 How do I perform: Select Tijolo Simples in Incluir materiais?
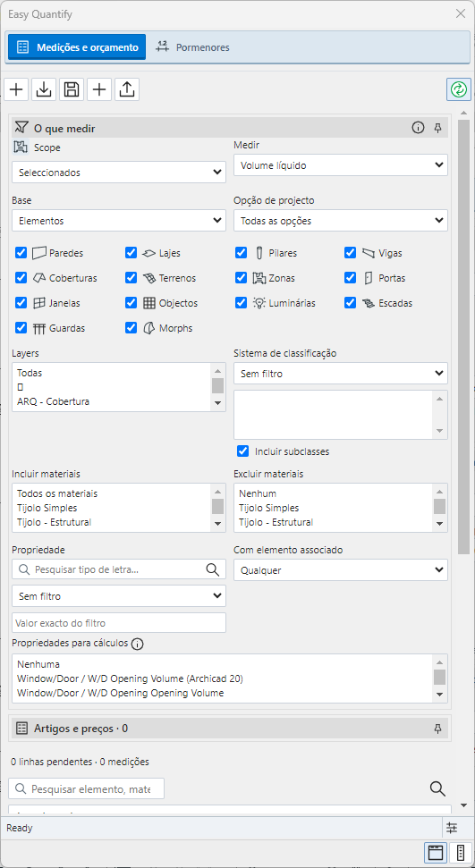tap(113, 508)
